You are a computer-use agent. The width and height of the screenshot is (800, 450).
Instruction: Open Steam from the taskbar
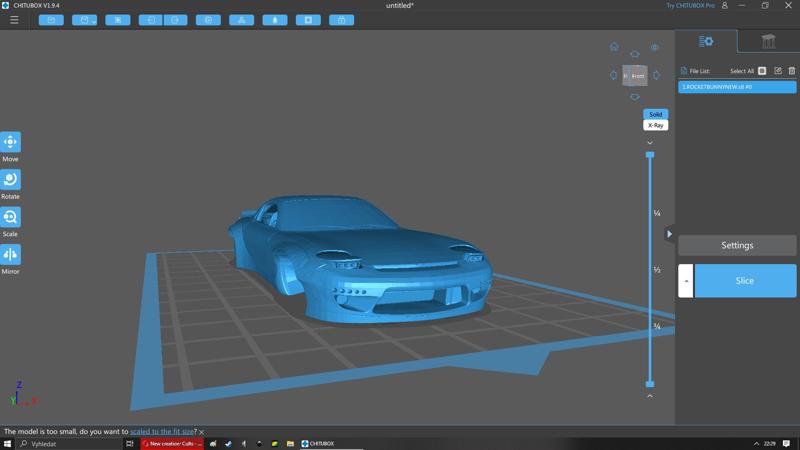[228, 444]
